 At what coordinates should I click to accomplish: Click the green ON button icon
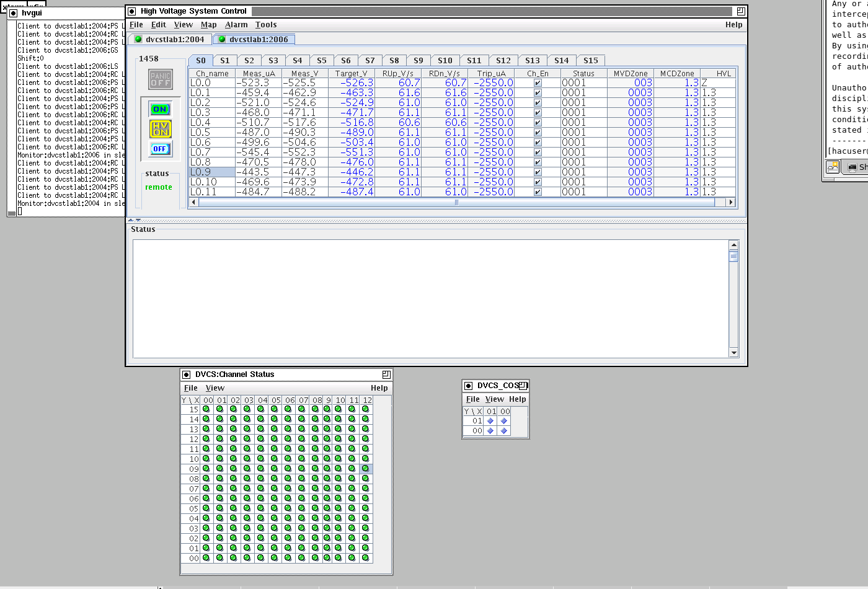(160, 109)
